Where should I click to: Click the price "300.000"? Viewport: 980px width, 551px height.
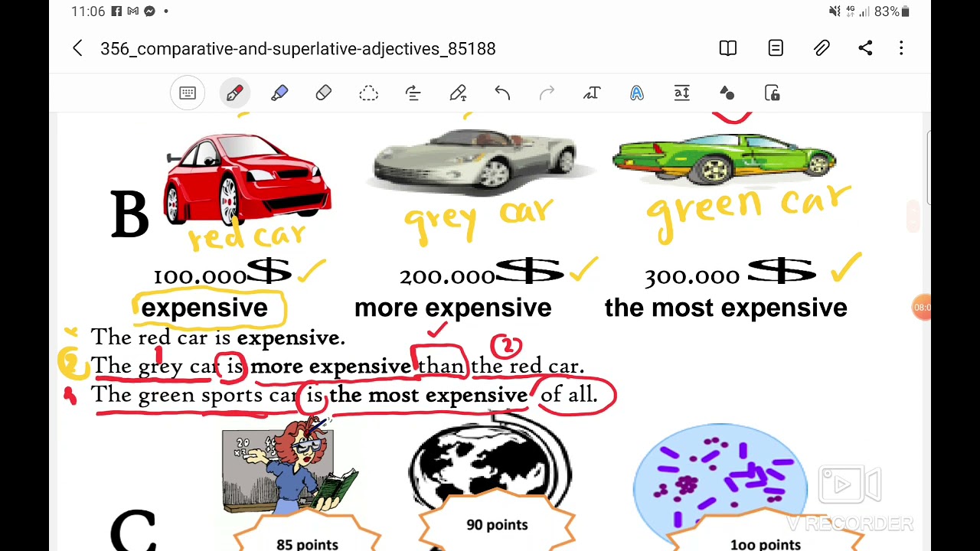pos(692,276)
